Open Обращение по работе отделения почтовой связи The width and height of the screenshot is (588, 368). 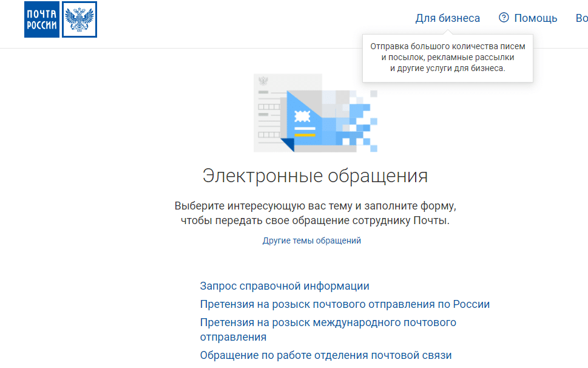326,355
